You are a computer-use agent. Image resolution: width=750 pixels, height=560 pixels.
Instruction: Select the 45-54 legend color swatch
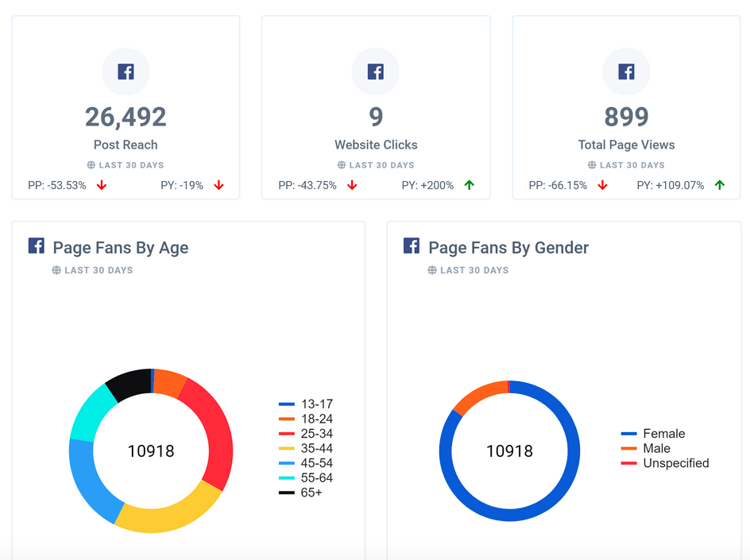pos(287,463)
